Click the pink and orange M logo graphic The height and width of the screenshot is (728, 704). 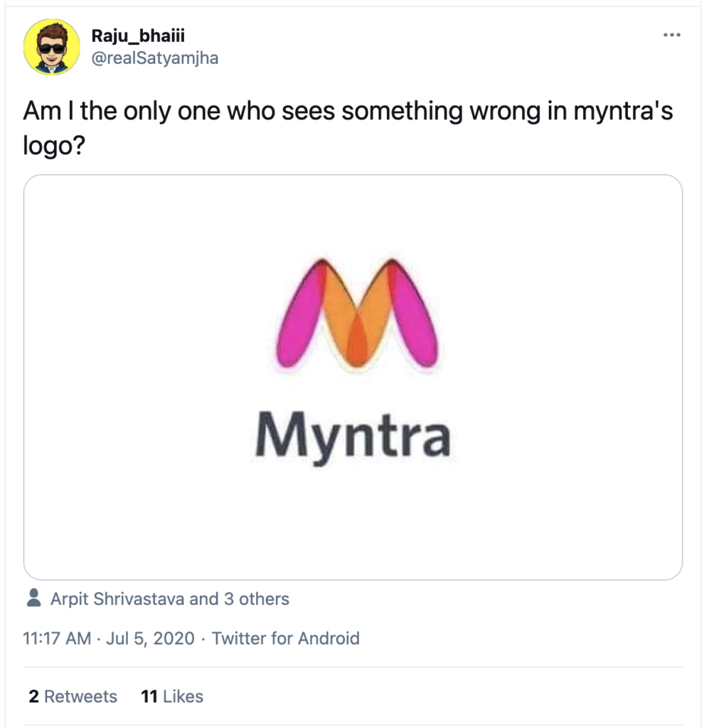click(357, 314)
